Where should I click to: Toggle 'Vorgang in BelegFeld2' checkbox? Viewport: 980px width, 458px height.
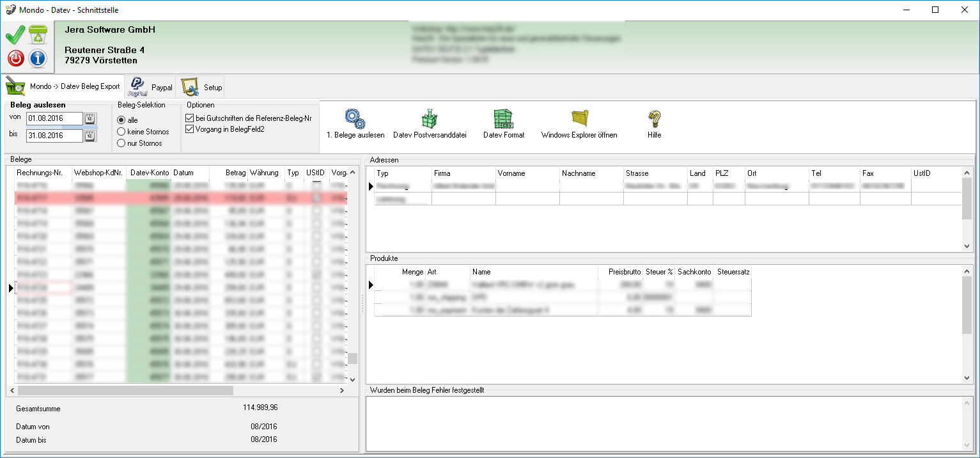pyautogui.click(x=189, y=129)
